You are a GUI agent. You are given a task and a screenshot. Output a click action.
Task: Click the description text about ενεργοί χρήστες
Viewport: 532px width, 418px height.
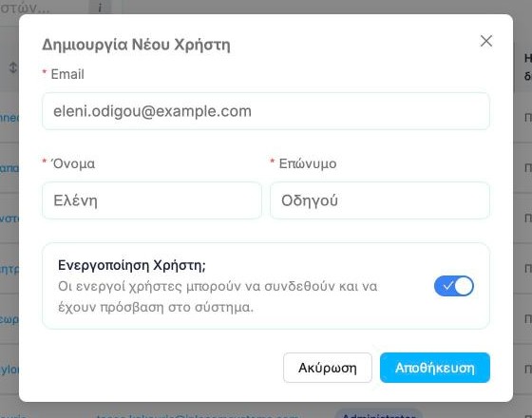click(x=218, y=296)
